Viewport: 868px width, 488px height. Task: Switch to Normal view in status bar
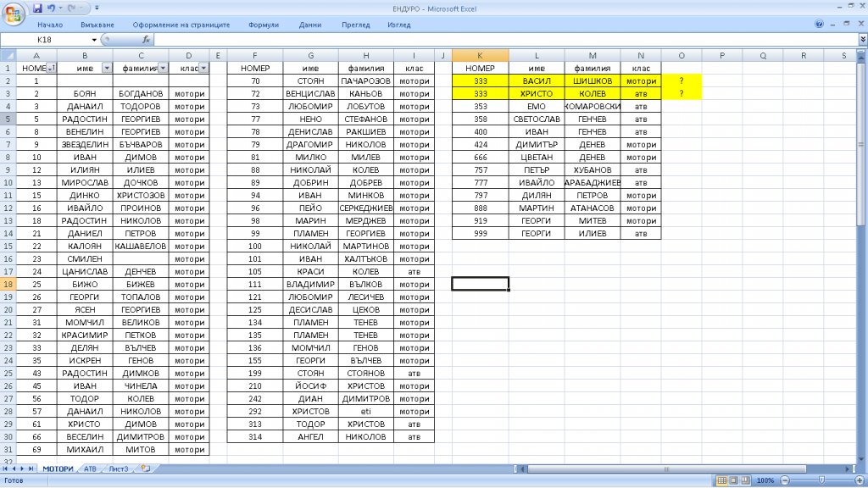pos(722,480)
